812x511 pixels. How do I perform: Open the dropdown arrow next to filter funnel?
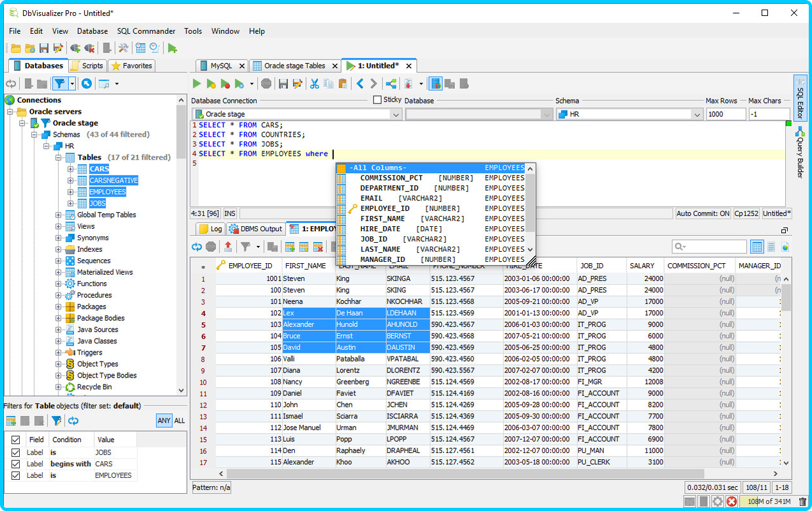tap(72, 84)
